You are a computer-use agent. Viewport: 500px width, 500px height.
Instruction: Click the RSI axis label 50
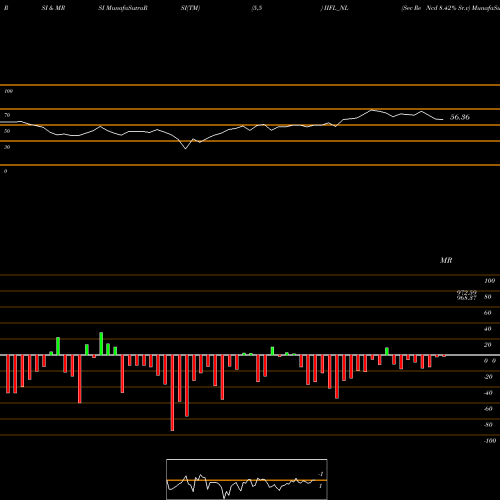[x=7, y=131]
